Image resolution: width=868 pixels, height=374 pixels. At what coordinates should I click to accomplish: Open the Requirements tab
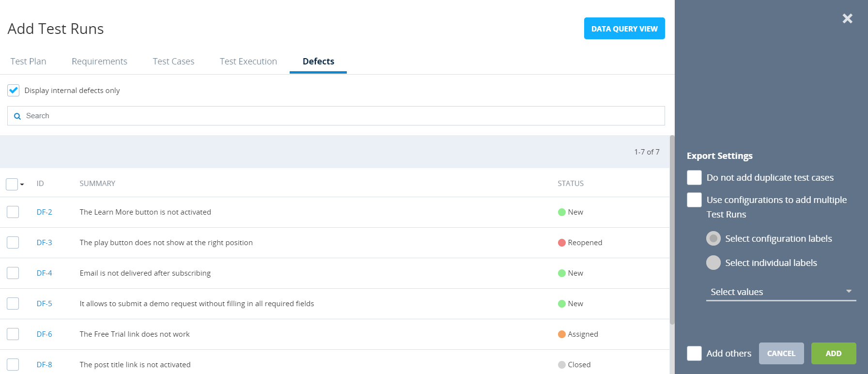[x=99, y=62]
